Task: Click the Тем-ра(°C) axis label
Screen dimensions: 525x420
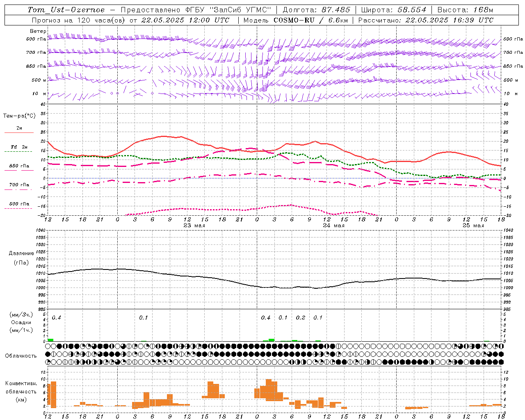Action: [x=19, y=116]
